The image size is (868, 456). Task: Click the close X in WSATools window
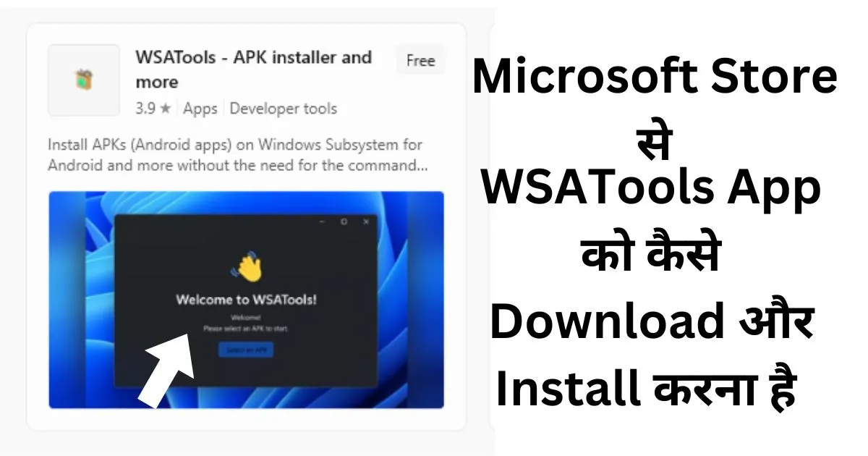tap(366, 221)
